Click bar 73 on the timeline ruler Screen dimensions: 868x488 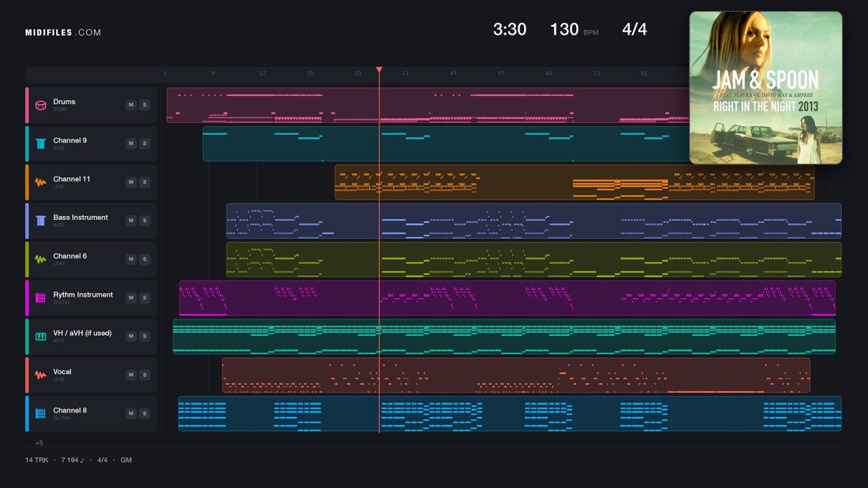click(x=597, y=73)
